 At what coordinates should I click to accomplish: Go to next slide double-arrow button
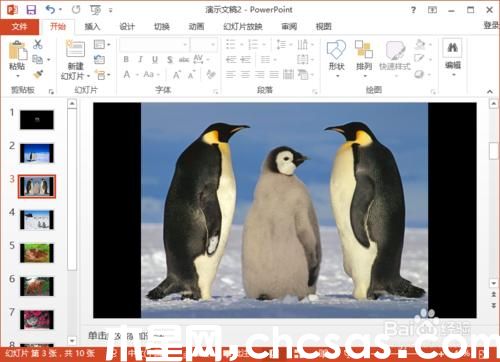click(x=494, y=305)
